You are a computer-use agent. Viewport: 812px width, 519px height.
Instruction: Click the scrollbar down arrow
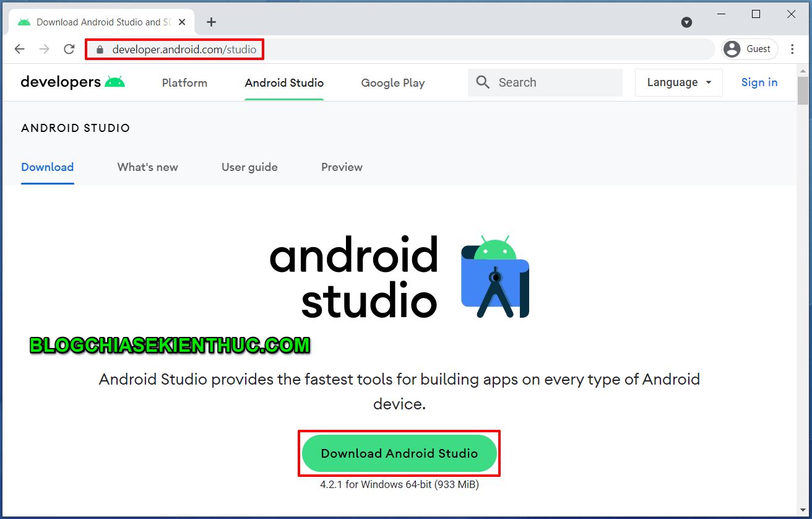(803, 509)
